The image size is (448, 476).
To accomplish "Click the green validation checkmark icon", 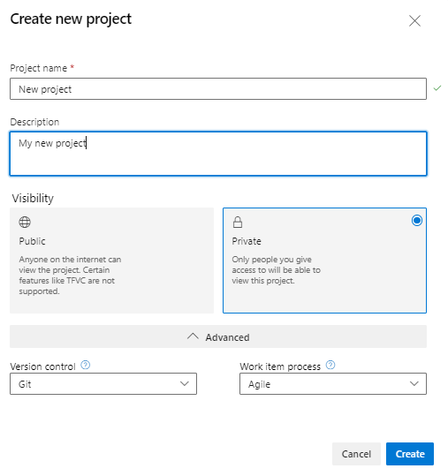I will [x=437, y=88].
